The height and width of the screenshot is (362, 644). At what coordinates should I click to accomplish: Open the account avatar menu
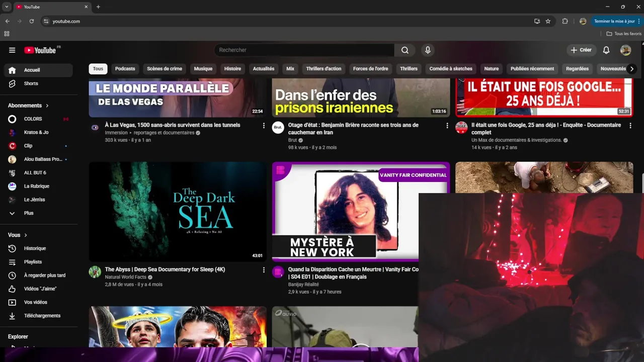pyautogui.click(x=625, y=50)
